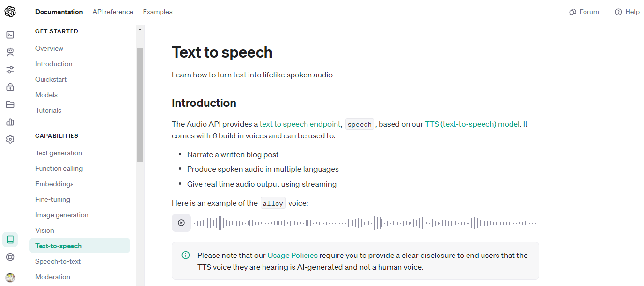Open the Embeddings guide
The image size is (644, 286).
(x=55, y=184)
